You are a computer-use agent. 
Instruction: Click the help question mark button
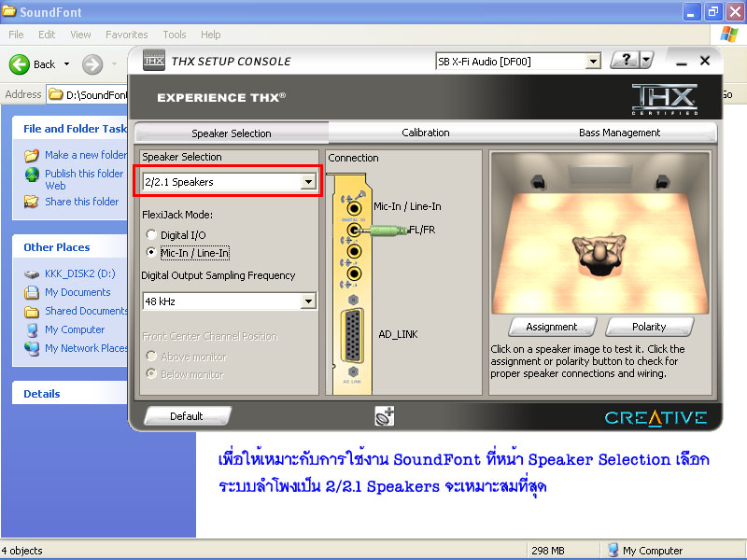(626, 60)
